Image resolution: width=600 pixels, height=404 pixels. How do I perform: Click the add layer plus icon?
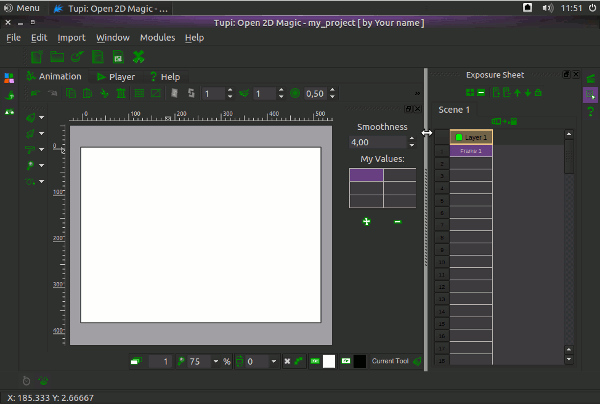coord(471,93)
